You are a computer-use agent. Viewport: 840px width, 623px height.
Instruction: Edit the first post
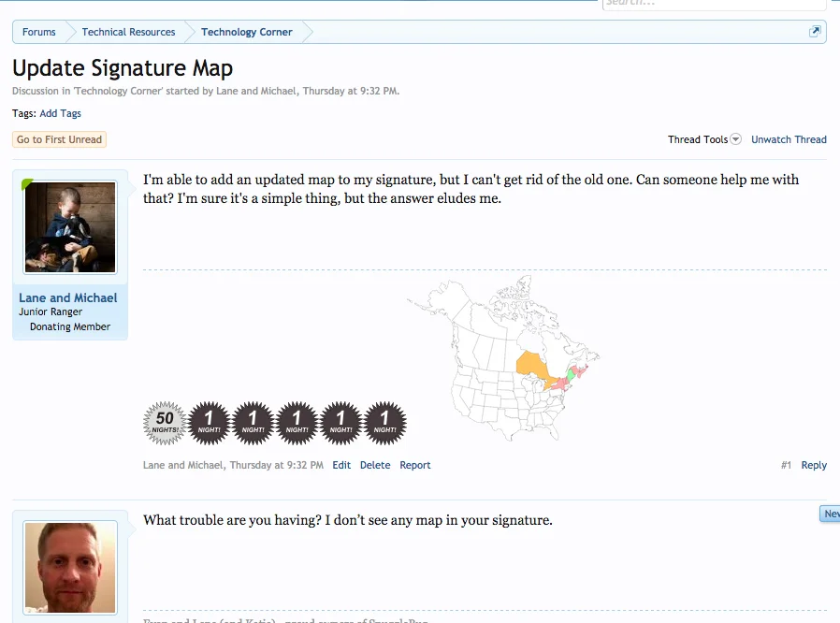(x=341, y=465)
